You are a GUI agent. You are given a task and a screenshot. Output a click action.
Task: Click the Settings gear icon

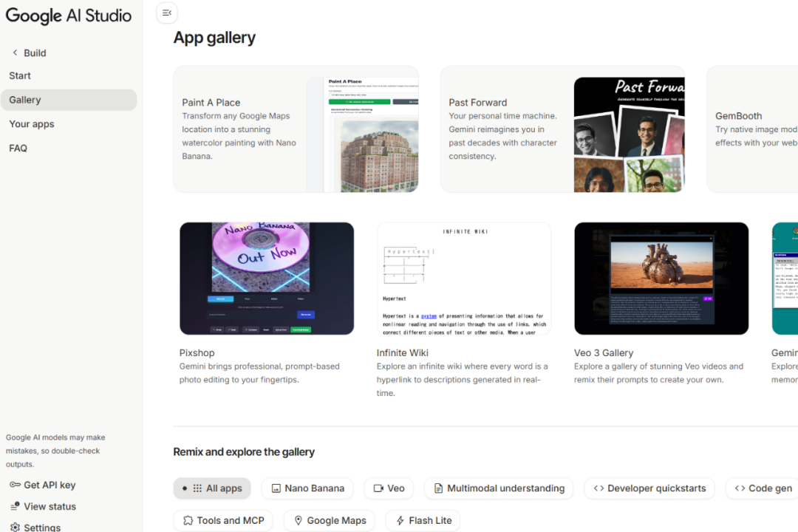click(x=15, y=527)
